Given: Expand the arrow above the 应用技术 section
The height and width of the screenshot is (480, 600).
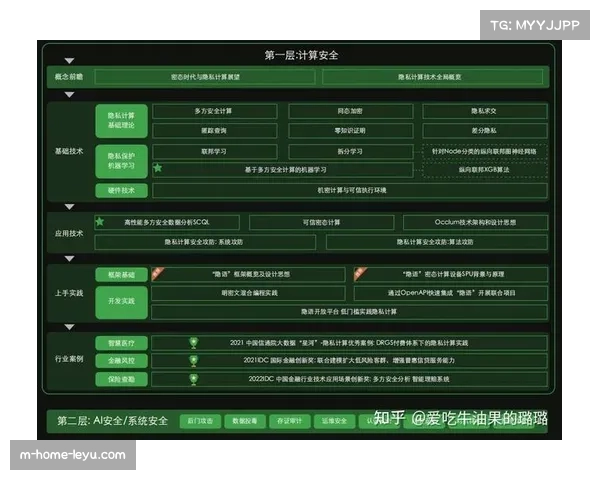Looking at the screenshot, I should (x=69, y=205).
